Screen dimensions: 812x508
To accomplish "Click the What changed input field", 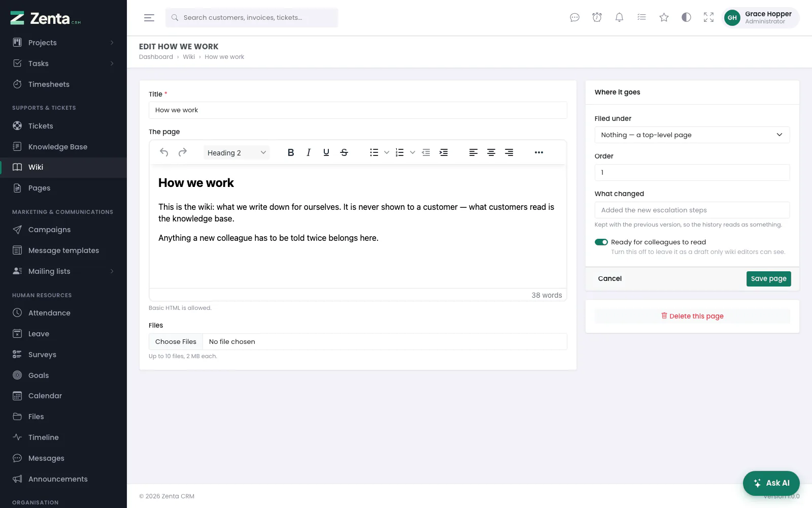I will click(692, 210).
